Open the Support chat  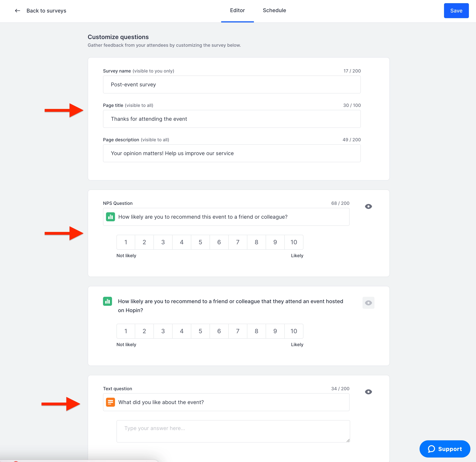pyautogui.click(x=445, y=449)
